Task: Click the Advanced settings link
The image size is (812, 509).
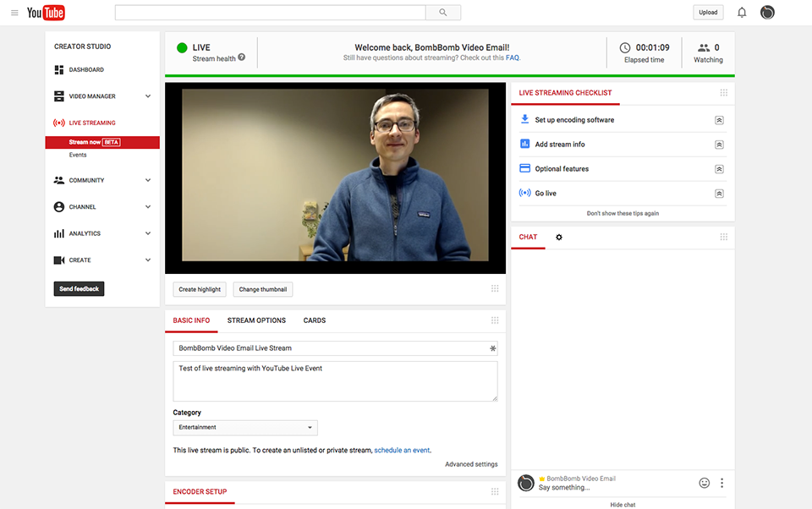Action: 471,464
